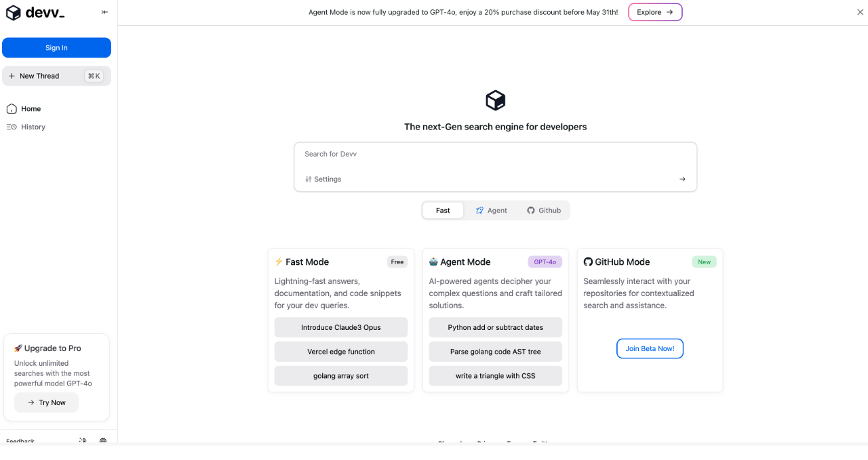Switch search mode to Github
The height and width of the screenshot is (460, 868).
click(544, 210)
